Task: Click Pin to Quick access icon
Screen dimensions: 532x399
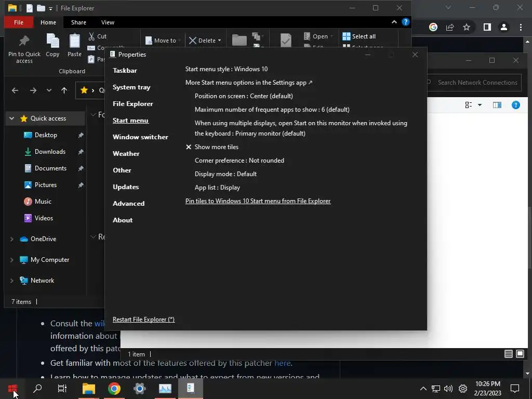Action: (24, 41)
